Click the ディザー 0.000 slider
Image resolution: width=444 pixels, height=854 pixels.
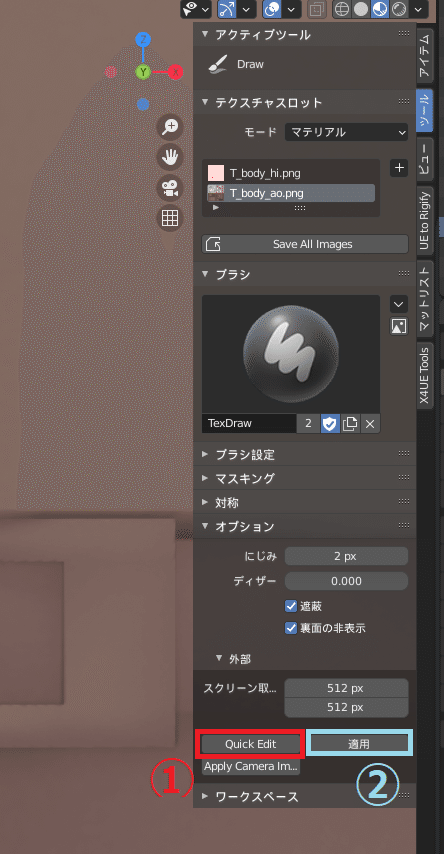tap(346, 581)
